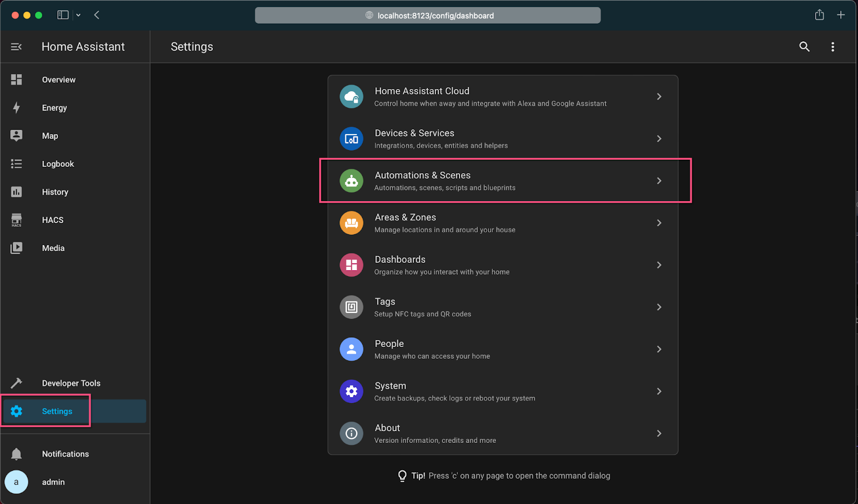
Task: Open Devices & Services title
Action: point(415,133)
